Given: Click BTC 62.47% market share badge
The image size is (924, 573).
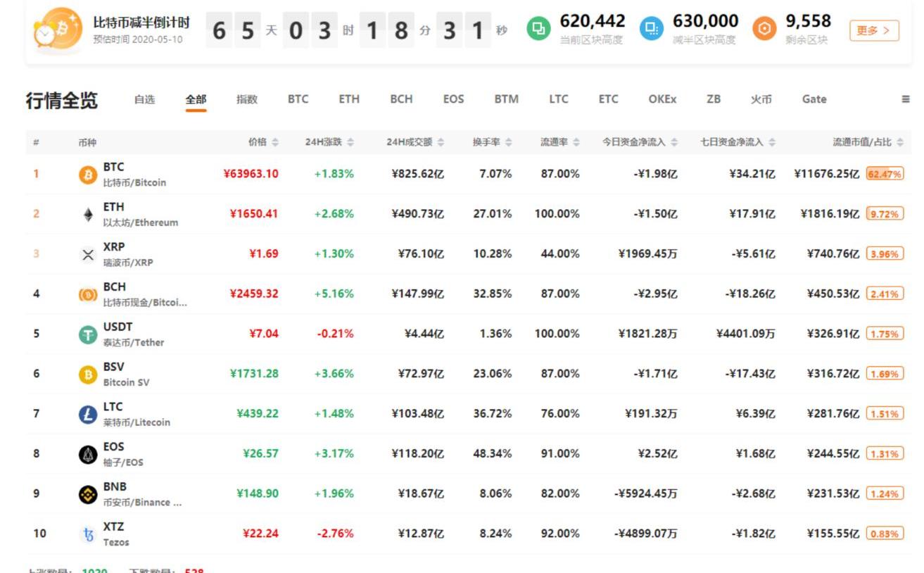Looking at the screenshot, I should 885,174.
